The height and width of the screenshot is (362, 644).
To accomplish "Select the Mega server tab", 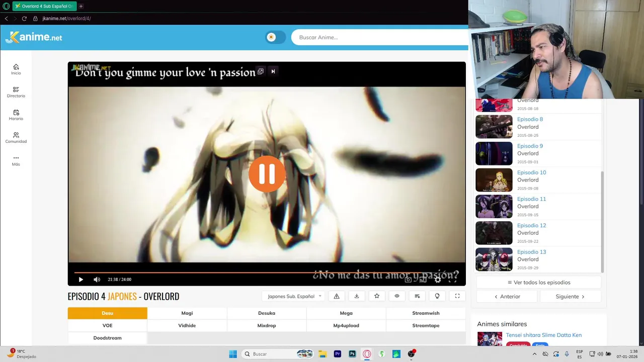I will (x=346, y=313).
